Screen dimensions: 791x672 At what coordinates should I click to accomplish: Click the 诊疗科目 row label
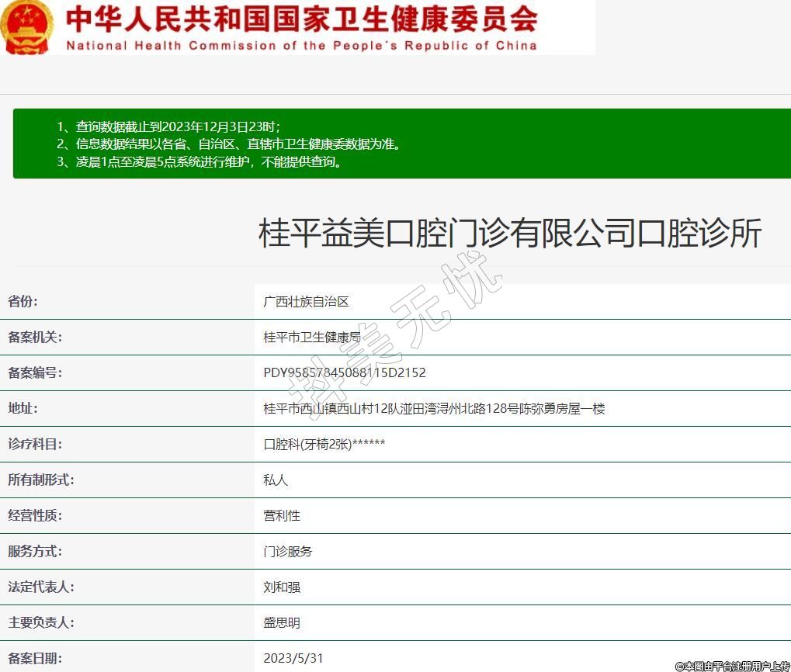[35, 445]
